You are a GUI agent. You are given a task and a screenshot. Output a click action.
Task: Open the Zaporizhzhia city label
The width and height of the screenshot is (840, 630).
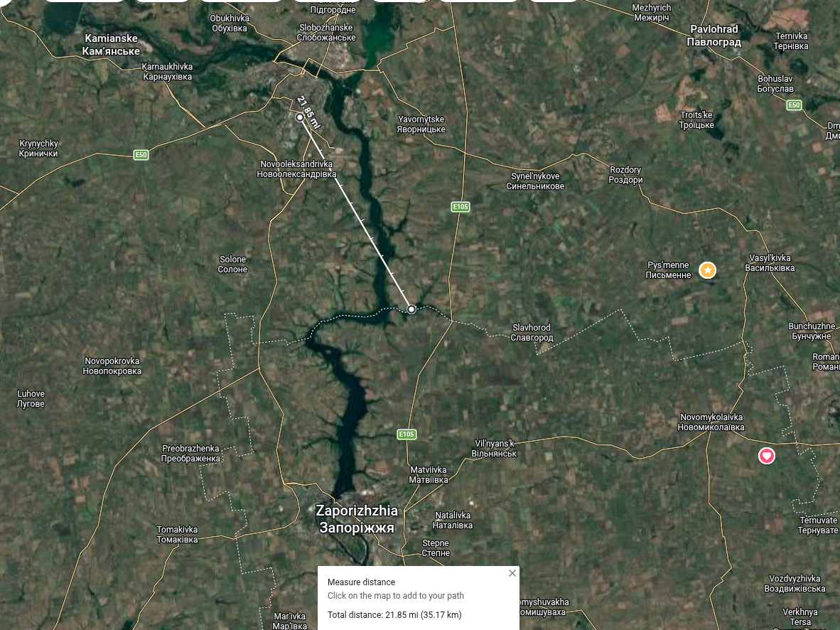click(x=357, y=519)
